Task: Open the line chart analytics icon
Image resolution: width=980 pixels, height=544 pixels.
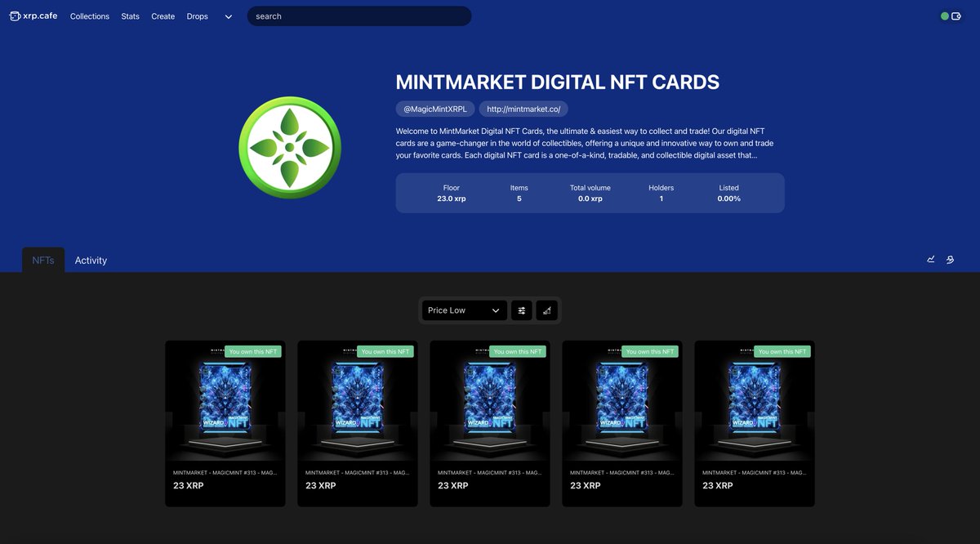Action: tap(931, 260)
